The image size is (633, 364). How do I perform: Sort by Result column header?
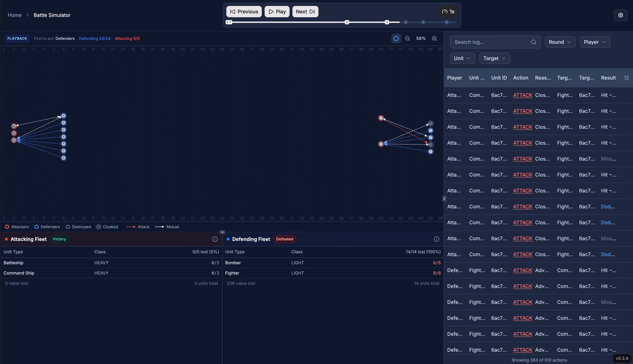coord(608,78)
